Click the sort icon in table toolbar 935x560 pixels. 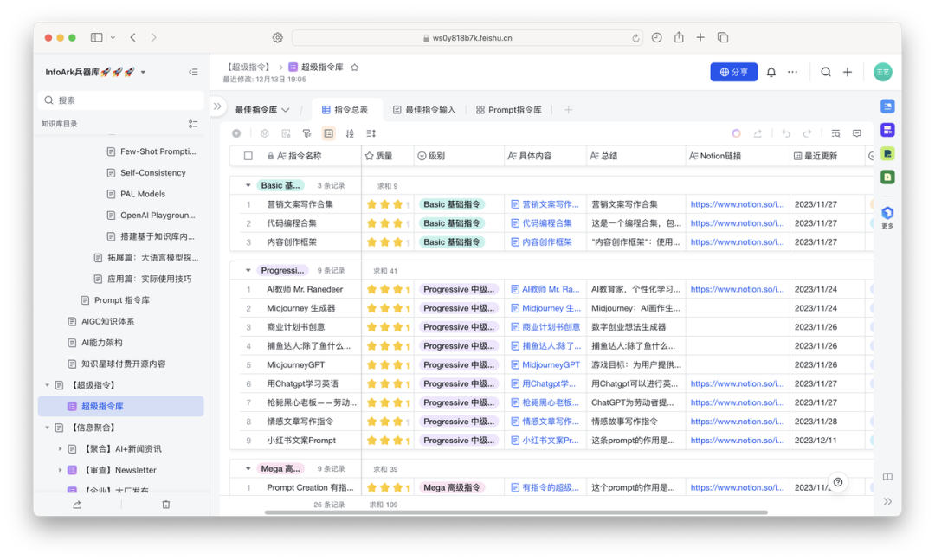(350, 133)
